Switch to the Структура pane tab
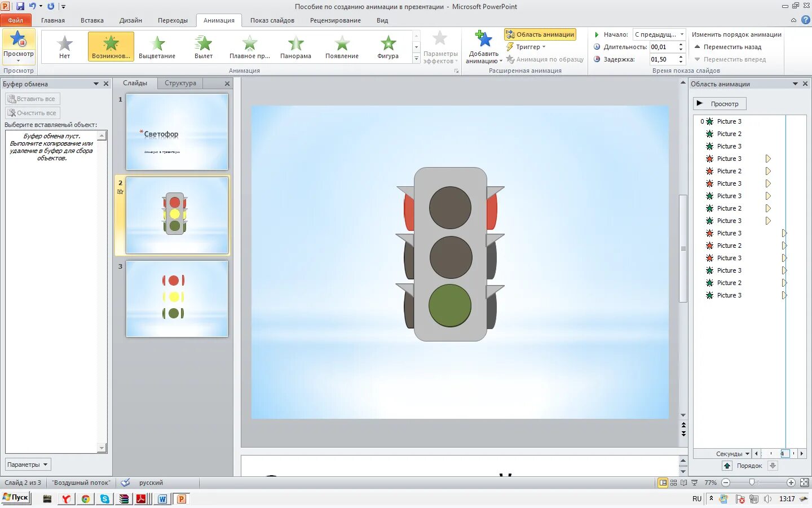 click(180, 83)
